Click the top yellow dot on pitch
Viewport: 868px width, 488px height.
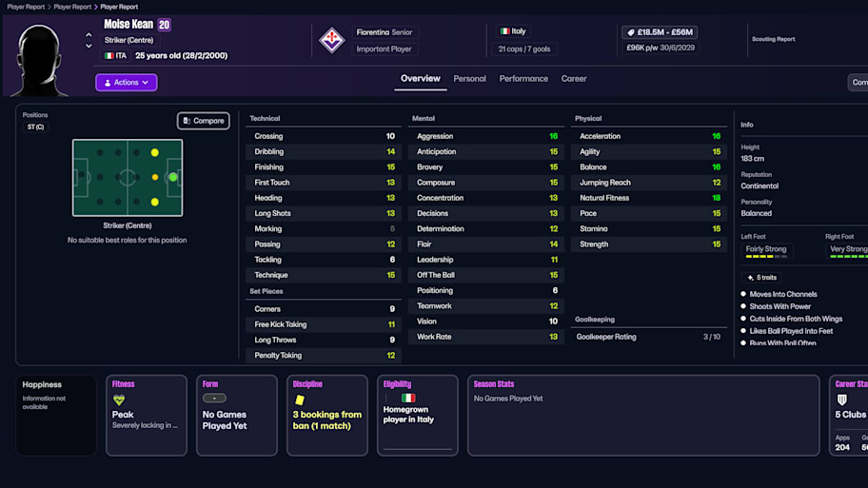click(155, 153)
